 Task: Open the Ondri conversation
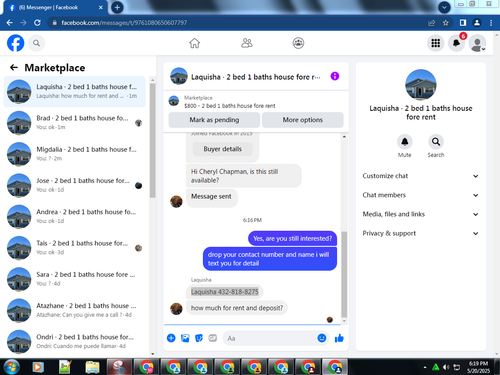coord(75,342)
